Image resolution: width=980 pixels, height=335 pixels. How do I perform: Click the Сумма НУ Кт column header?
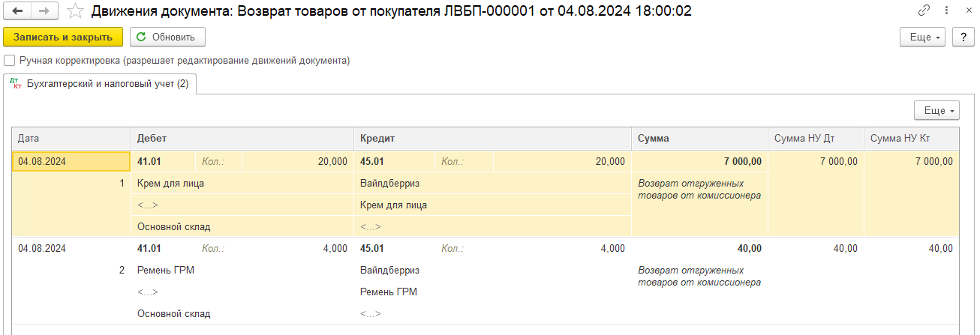[911, 139]
